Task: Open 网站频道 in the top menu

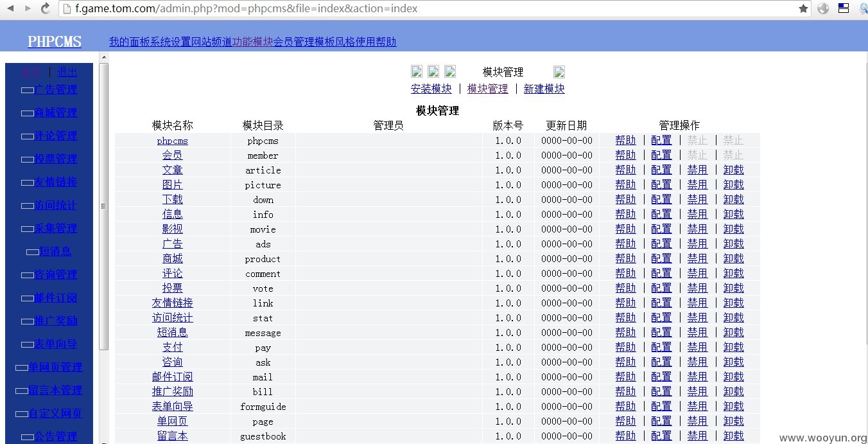Action: pos(211,42)
